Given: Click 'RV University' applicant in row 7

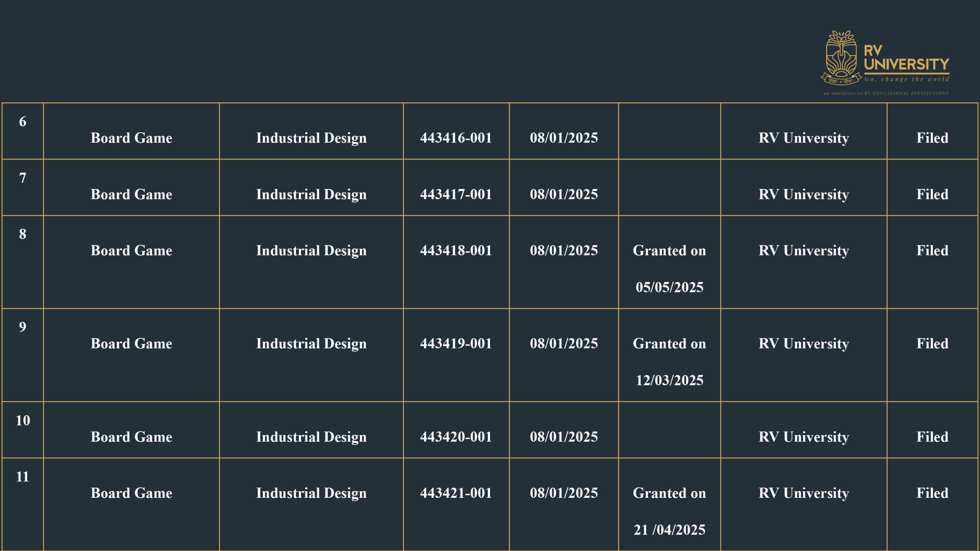Looking at the screenshot, I should pyautogui.click(x=804, y=195).
